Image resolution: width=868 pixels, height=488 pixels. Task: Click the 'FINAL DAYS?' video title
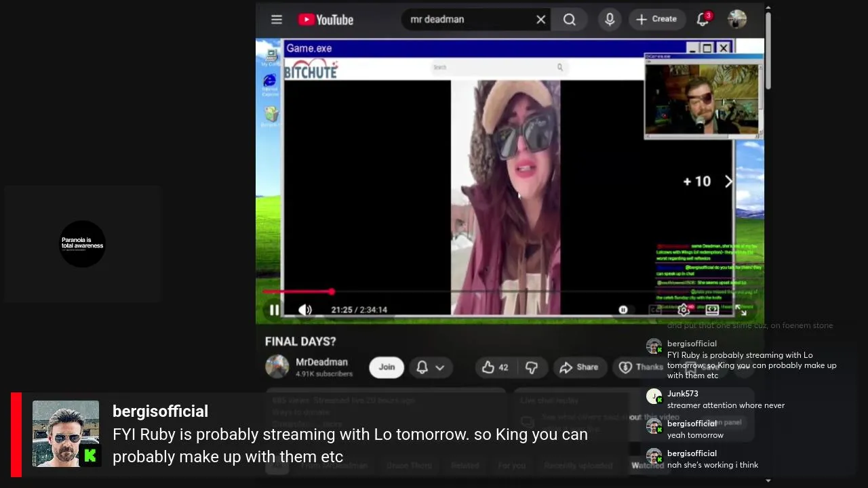point(300,342)
